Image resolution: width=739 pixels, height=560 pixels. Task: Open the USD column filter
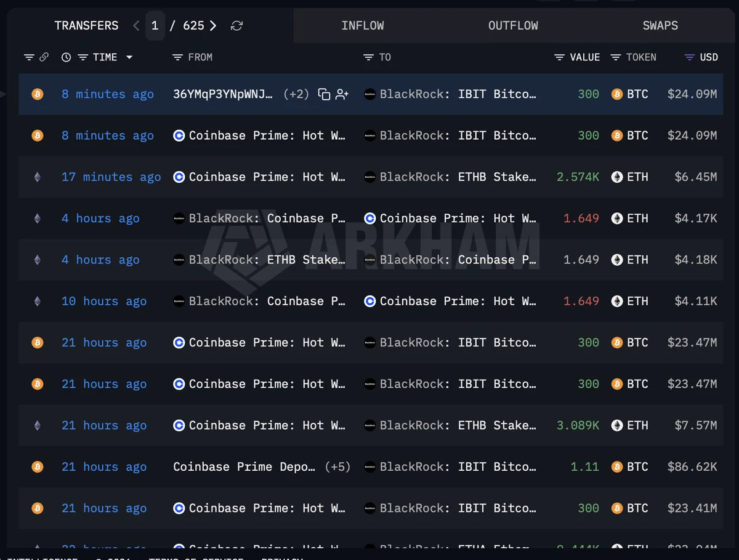[x=690, y=57]
